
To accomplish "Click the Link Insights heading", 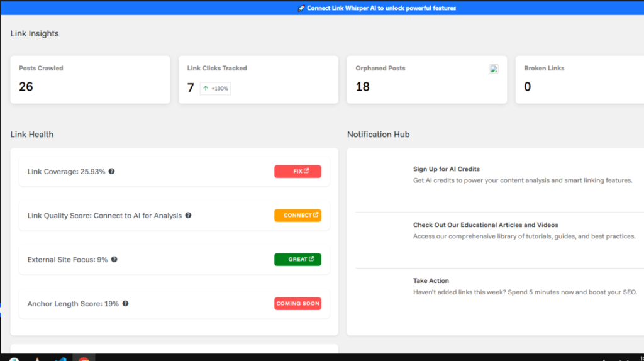I will [35, 34].
